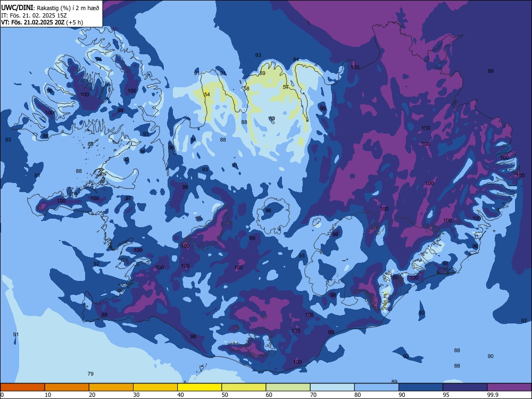This screenshot has height=399, width=532.
Task: Select the 90–95 medium blue legend swatch
Action: click(421, 387)
